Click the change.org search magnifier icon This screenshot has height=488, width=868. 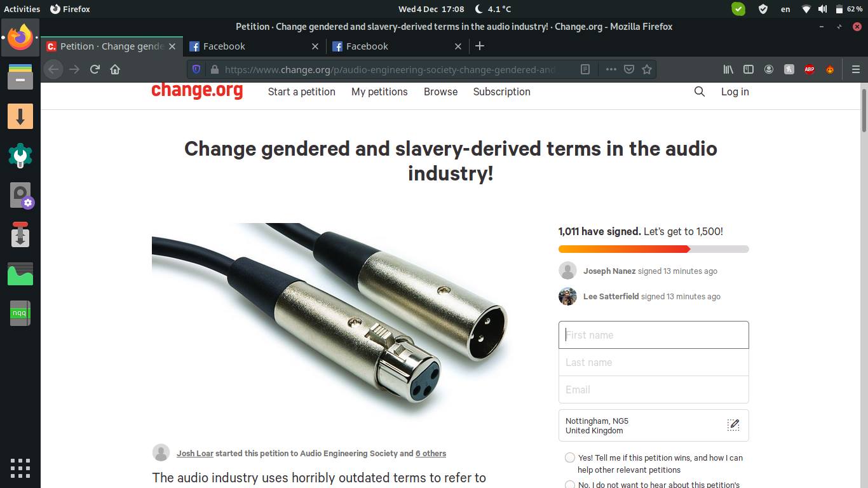click(x=700, y=91)
